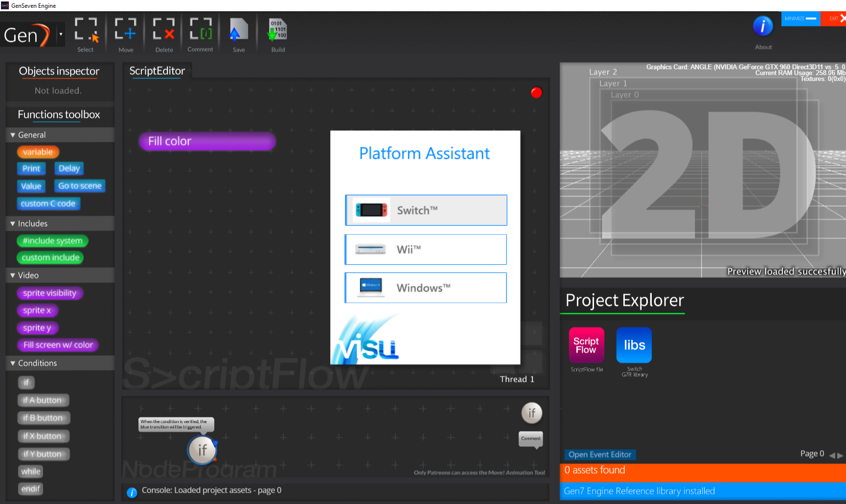Select the Functions toolbox header
This screenshot has height=504, width=846.
tap(59, 115)
